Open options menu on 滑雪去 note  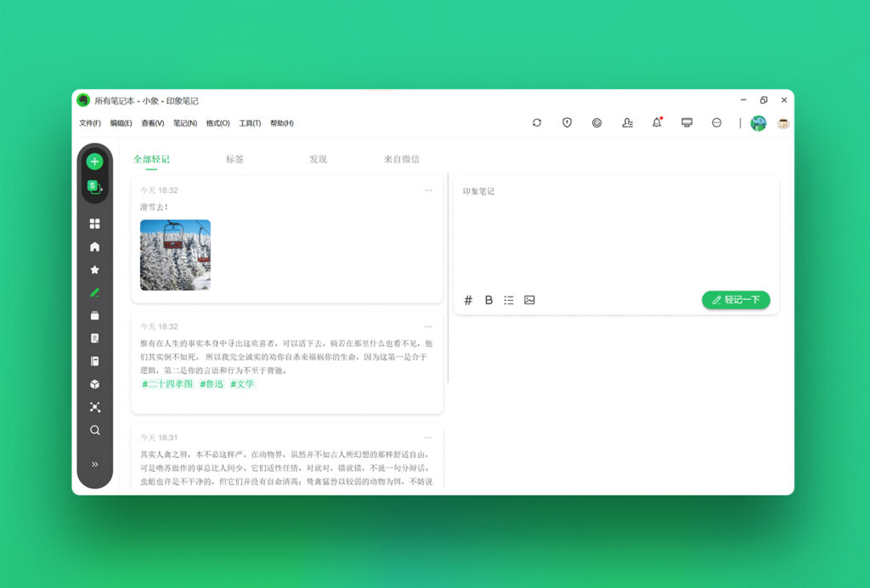click(428, 190)
